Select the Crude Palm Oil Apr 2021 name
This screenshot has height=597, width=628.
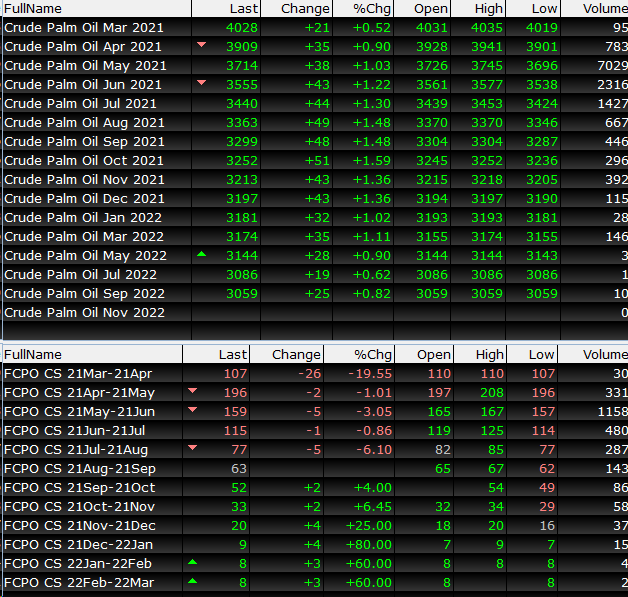pyautogui.click(x=83, y=46)
